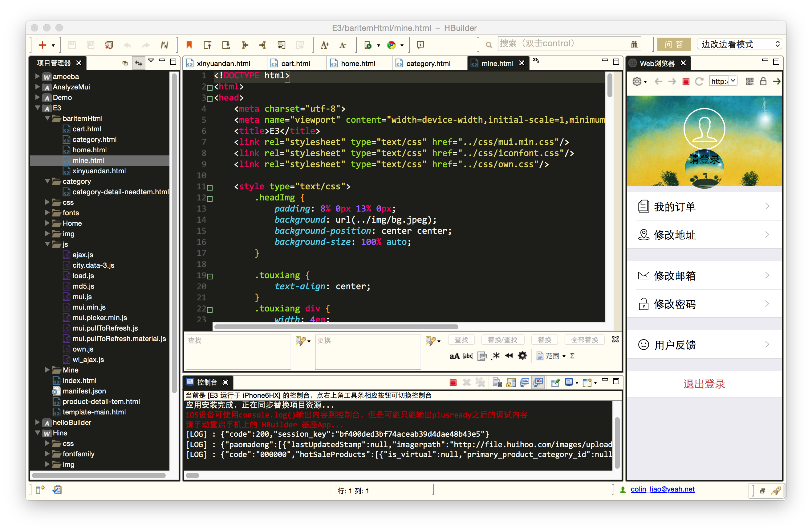Click the scroll lock console icon
The height and width of the screenshot is (531, 812).
click(x=511, y=382)
